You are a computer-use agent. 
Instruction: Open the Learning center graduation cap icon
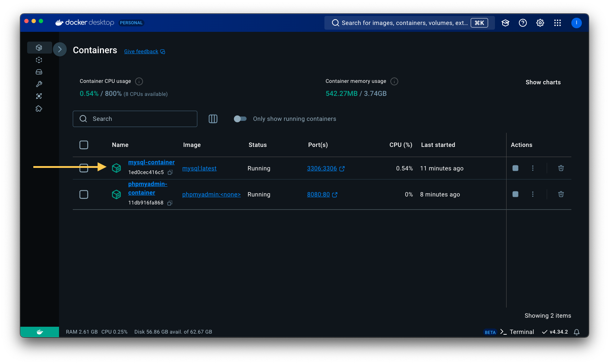[x=505, y=23]
